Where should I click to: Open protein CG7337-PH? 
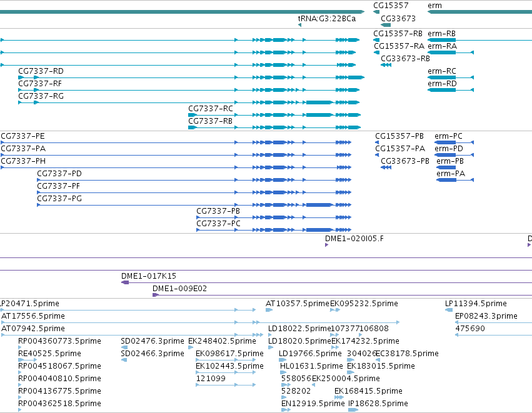pos(23,161)
